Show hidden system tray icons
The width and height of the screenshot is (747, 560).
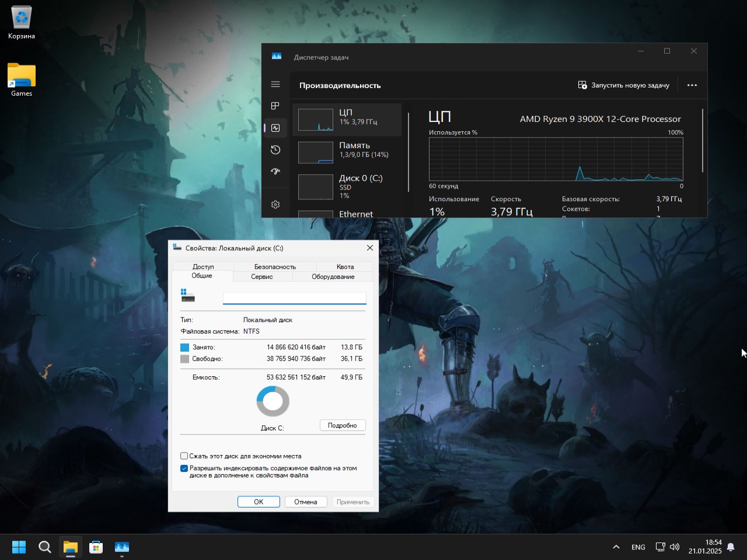click(616, 547)
